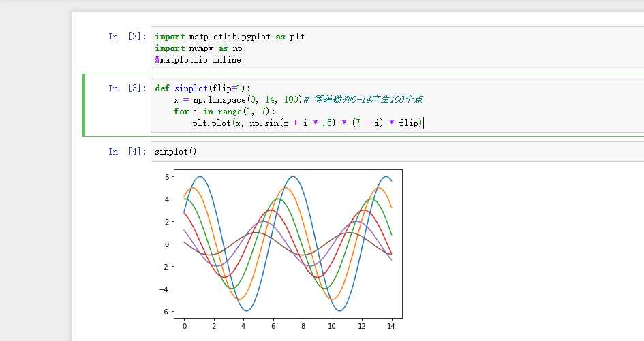Click x-axis tick label 10 on plot
The height and width of the screenshot is (341, 644).
[331, 326]
